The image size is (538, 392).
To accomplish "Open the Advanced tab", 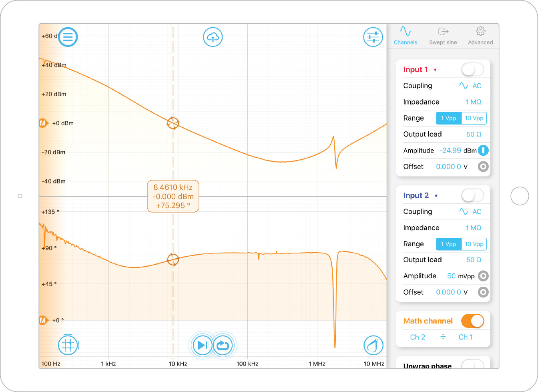I will [480, 36].
